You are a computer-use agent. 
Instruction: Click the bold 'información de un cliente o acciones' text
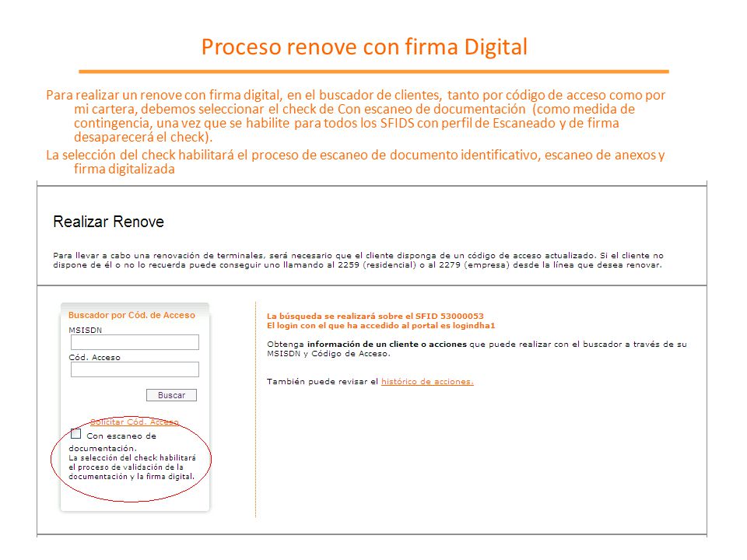[387, 345]
